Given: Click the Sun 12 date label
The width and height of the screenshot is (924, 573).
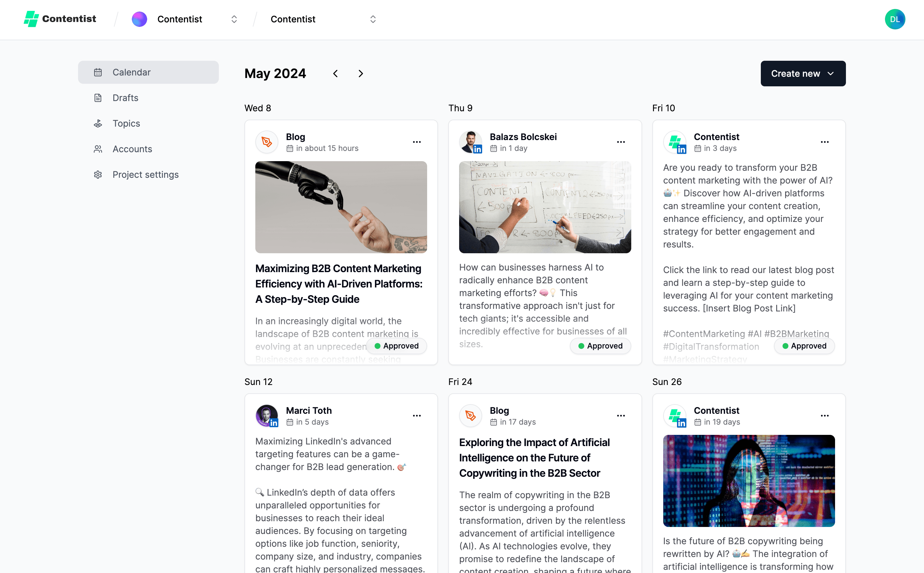Looking at the screenshot, I should [x=258, y=381].
